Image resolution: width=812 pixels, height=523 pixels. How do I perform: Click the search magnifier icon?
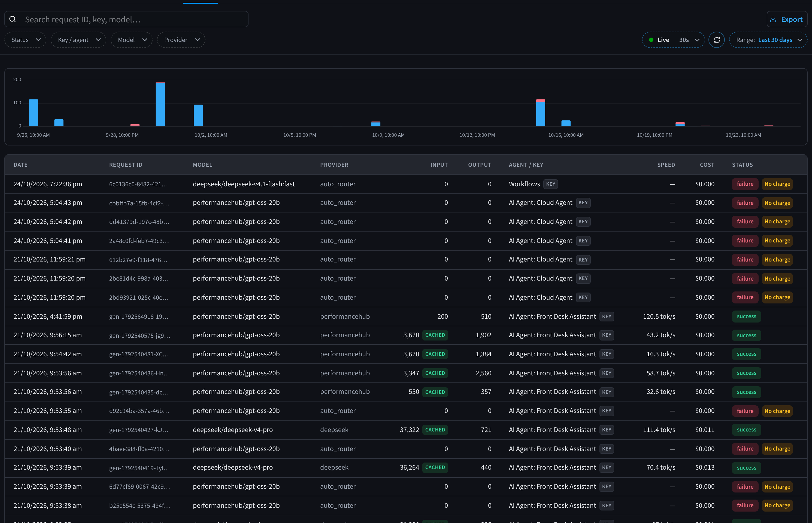[x=13, y=19]
